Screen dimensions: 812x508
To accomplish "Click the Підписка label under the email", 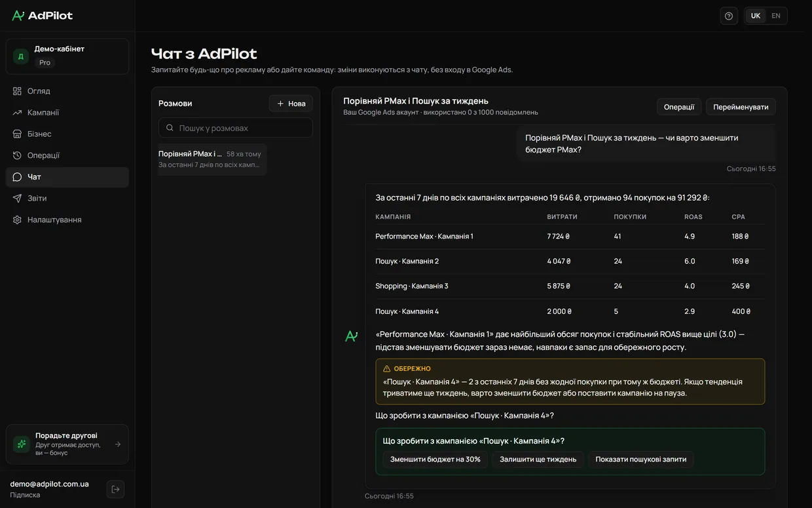I will [25, 495].
